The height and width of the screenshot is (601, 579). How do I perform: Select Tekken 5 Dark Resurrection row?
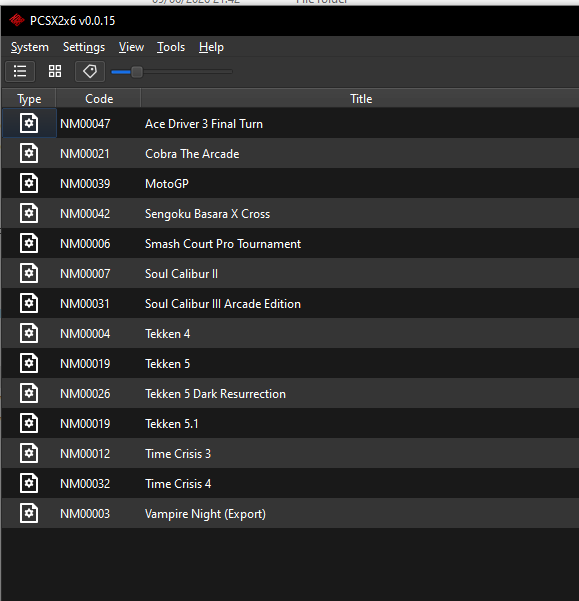click(x=290, y=394)
